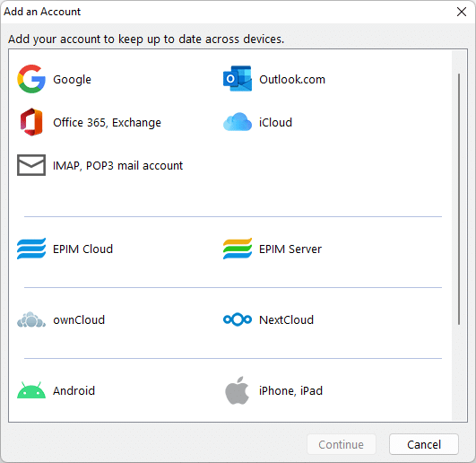Click the IMAP envelope icon
The image size is (476, 463).
(x=31, y=165)
